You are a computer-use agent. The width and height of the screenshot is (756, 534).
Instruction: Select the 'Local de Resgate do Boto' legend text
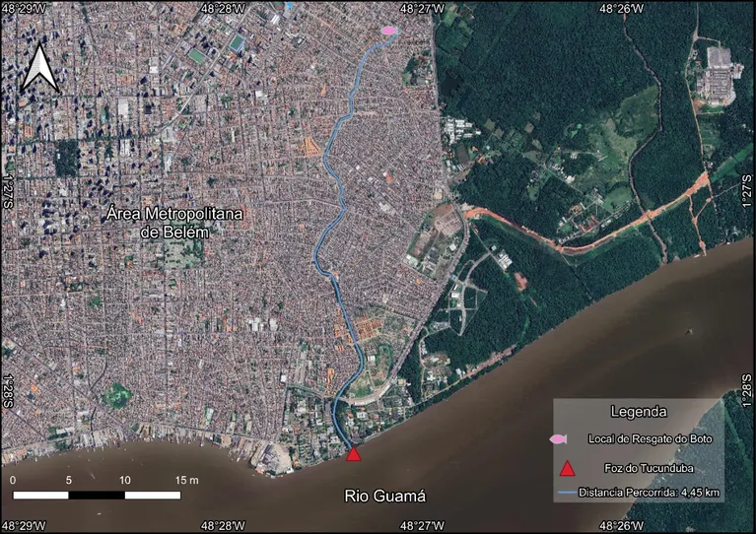[650, 437]
